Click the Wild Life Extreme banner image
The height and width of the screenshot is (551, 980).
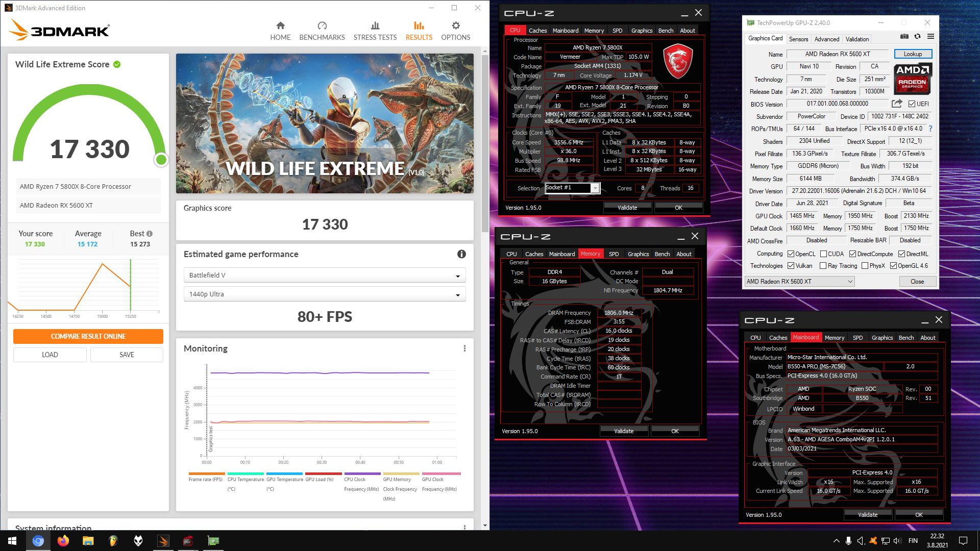325,123
